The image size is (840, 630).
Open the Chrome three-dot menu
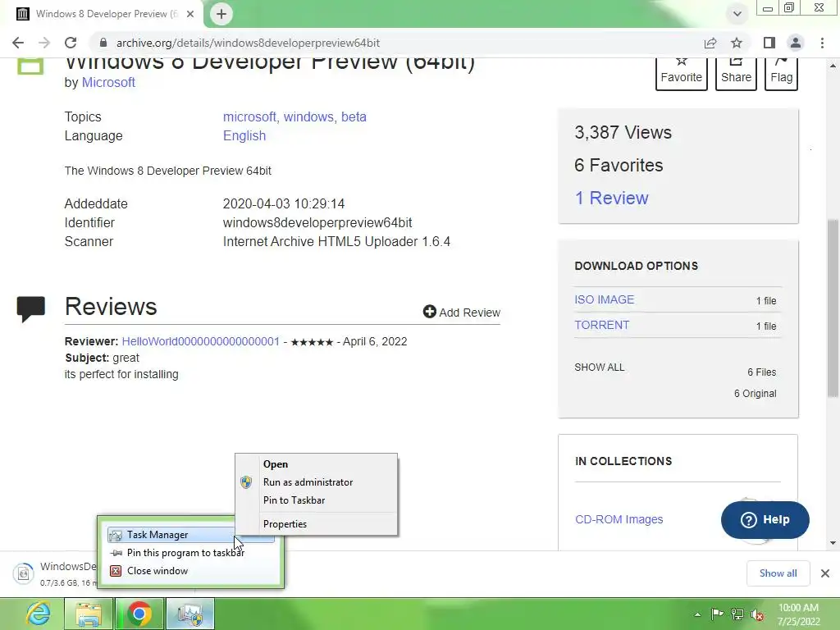click(822, 43)
